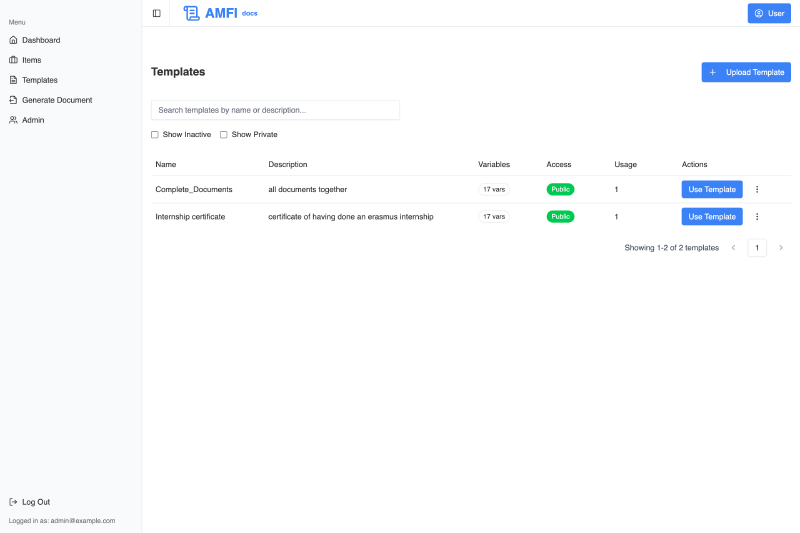The width and height of the screenshot is (800, 533).
Task: Click the Public badge for Complete_Documents
Action: point(560,189)
